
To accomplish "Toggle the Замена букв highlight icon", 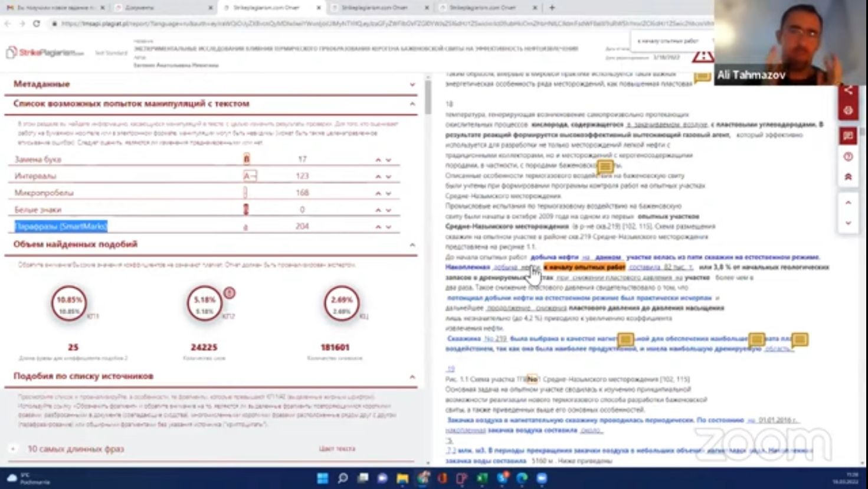I will 247,159.
